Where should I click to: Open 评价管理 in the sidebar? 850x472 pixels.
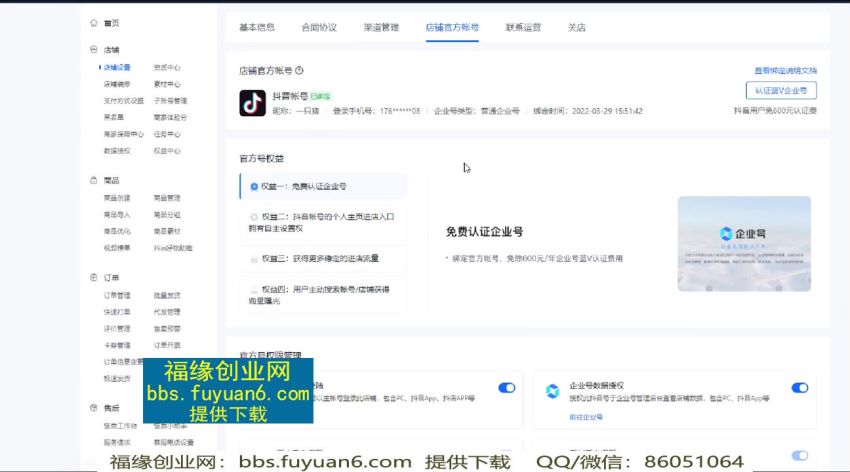point(117,328)
